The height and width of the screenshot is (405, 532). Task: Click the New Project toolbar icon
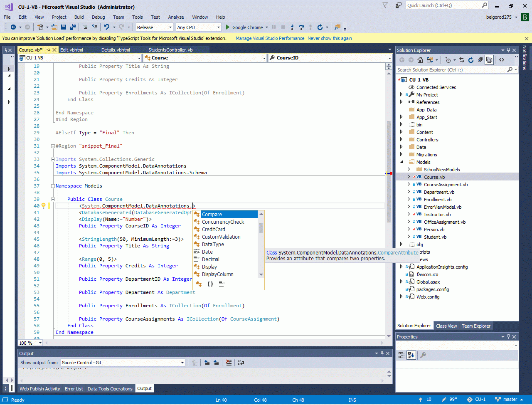tap(40, 27)
